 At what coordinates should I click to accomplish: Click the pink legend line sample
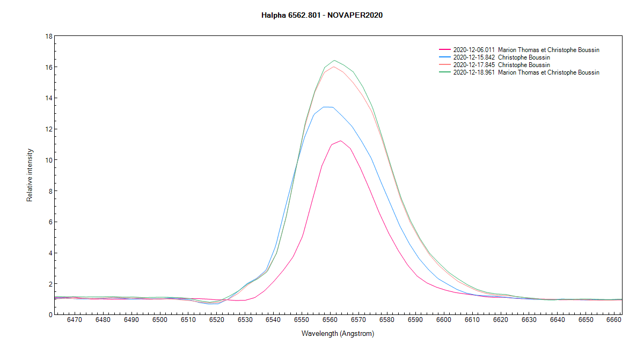click(x=445, y=49)
